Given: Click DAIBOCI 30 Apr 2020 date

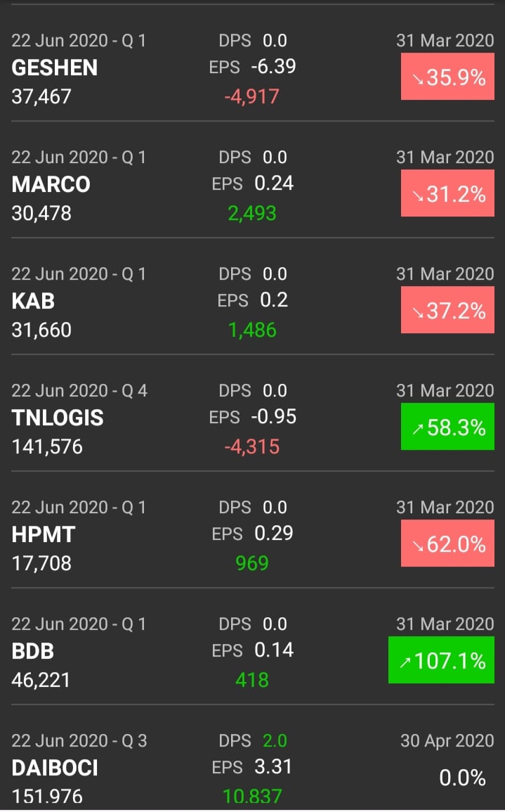Looking at the screenshot, I should pos(447,740).
